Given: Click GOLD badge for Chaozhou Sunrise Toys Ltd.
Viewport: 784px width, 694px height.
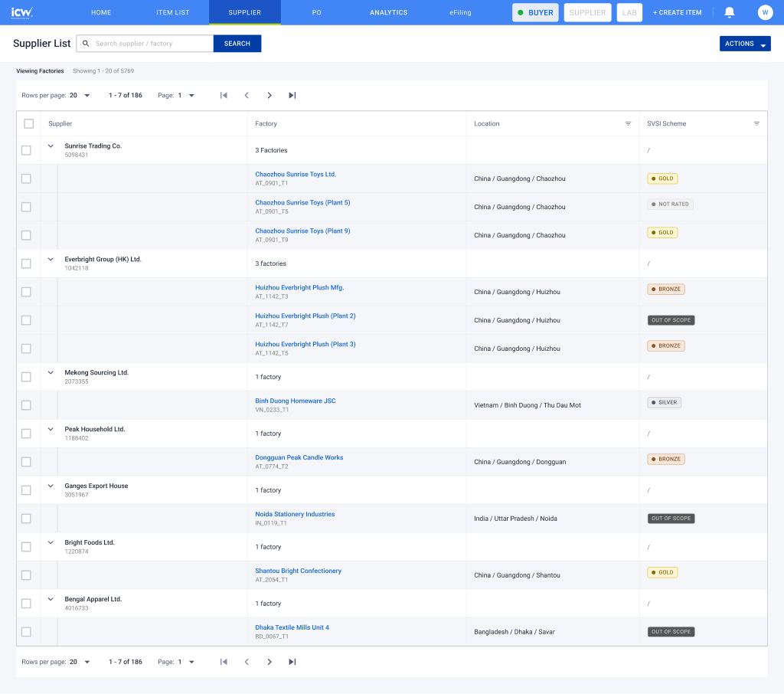Looking at the screenshot, I should pos(662,178).
